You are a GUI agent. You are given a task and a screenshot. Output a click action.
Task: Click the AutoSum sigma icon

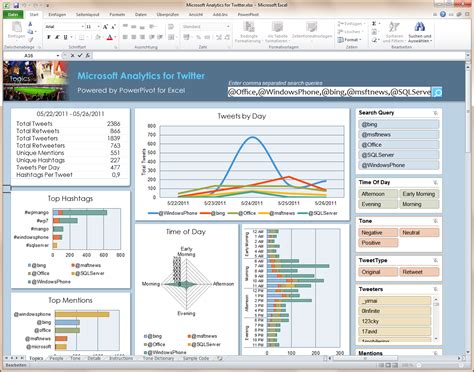point(374,24)
